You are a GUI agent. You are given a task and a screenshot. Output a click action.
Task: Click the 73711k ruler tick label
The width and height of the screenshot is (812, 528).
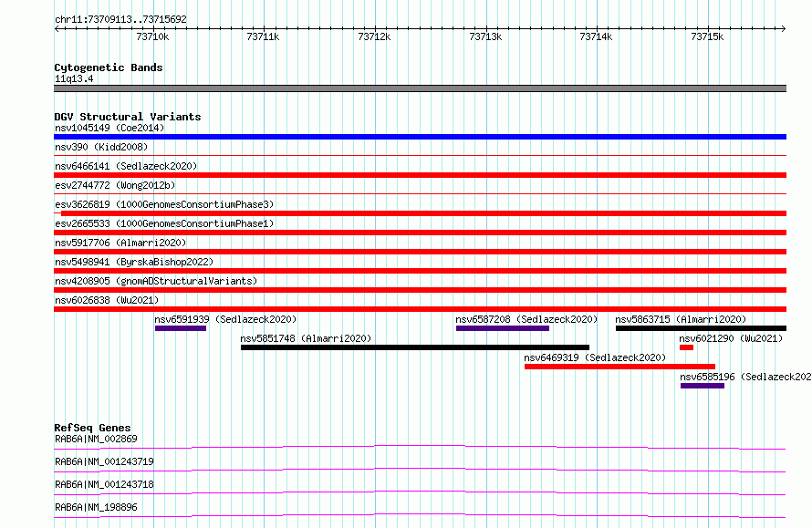[x=263, y=36]
